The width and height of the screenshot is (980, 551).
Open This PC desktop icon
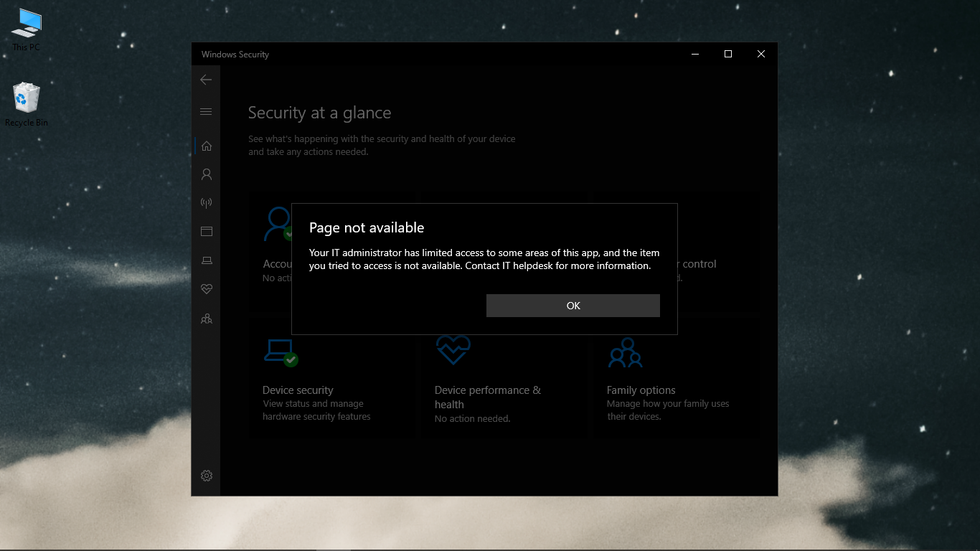(x=27, y=30)
